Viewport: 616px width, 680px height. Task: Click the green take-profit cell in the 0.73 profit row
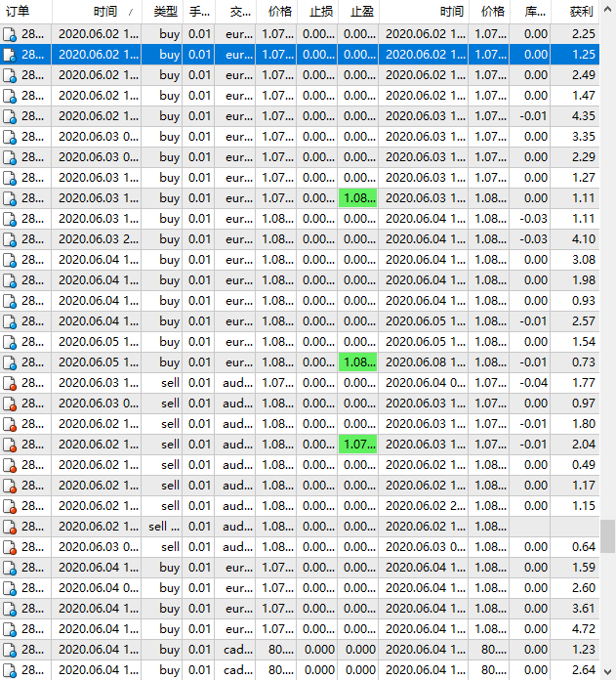358,362
